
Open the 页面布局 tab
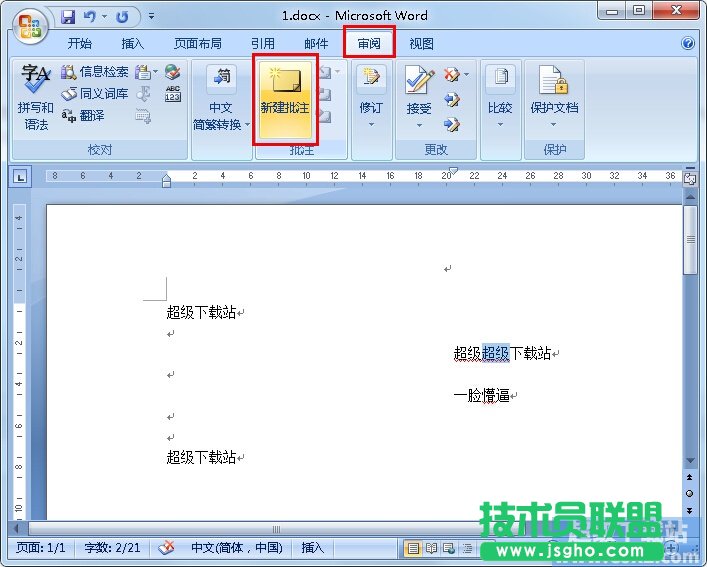coord(197,44)
